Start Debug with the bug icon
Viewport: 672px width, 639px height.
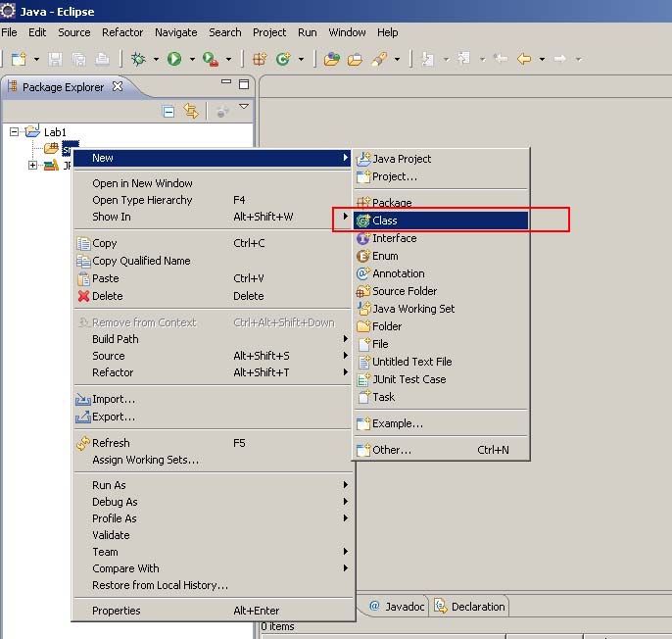click(138, 59)
